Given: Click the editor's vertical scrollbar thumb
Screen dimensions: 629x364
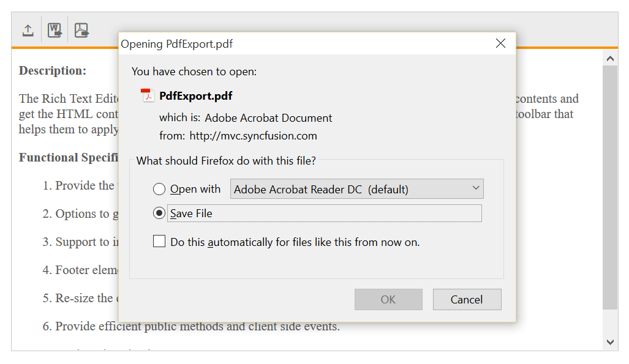Looking at the screenshot, I should pyautogui.click(x=609, y=184).
